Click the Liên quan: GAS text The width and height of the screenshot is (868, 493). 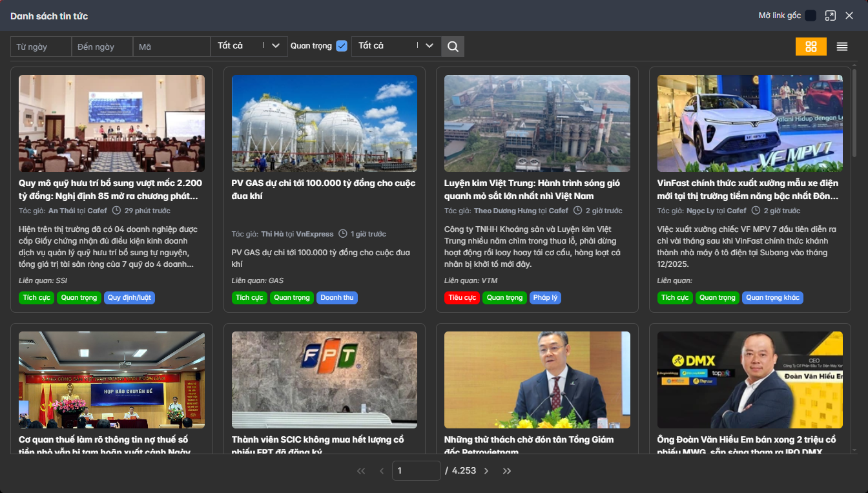258,280
